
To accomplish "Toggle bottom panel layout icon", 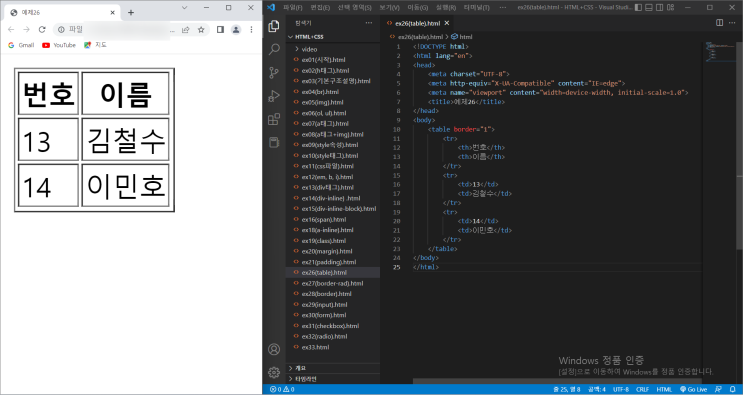I will (x=649, y=7).
